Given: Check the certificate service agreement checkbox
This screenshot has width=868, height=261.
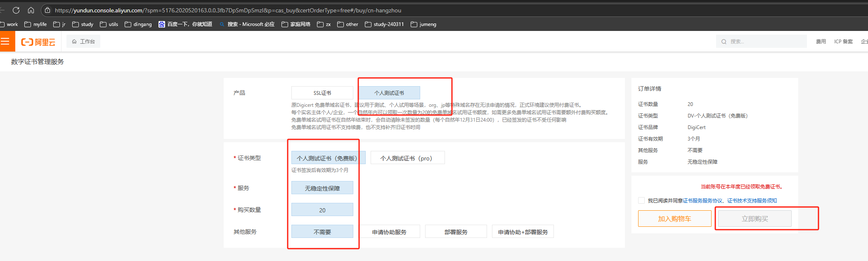Looking at the screenshot, I should coord(641,200).
